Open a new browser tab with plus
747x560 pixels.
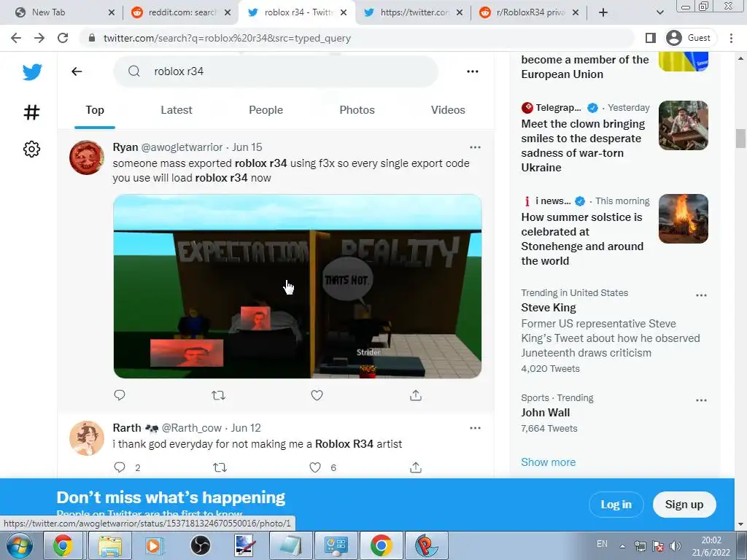(x=603, y=12)
